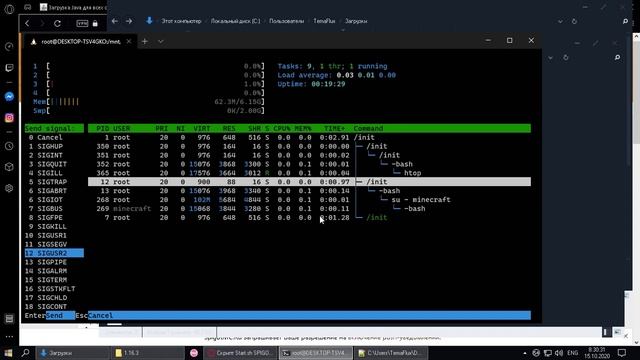Switch to 1.16.3 folder taskbar item
The height and width of the screenshot is (360, 640).
click(x=147, y=353)
